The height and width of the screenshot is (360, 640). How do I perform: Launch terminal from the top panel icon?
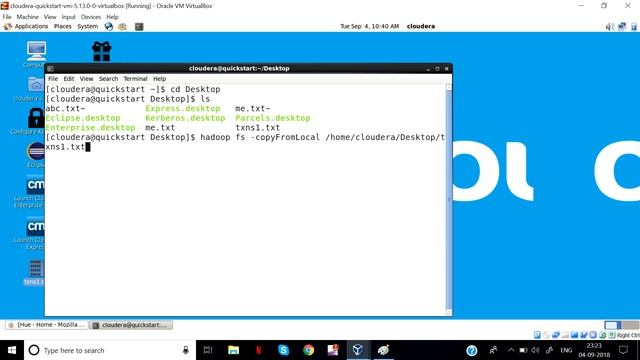[x=139, y=27]
